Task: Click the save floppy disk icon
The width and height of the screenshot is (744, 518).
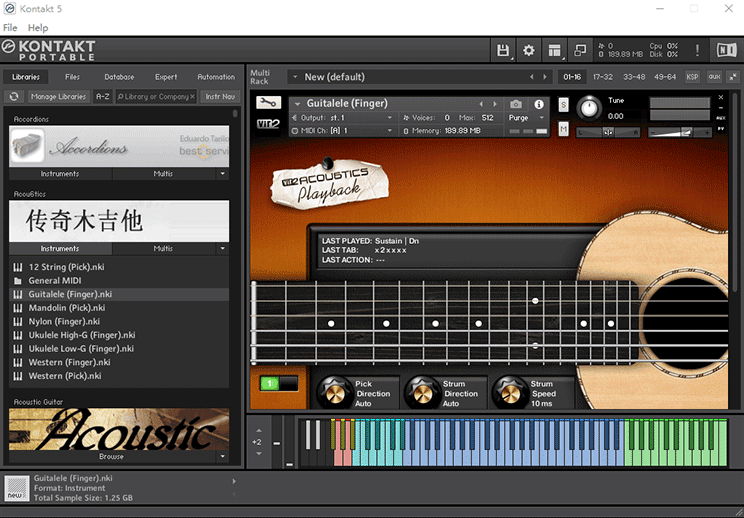Action: click(x=502, y=50)
